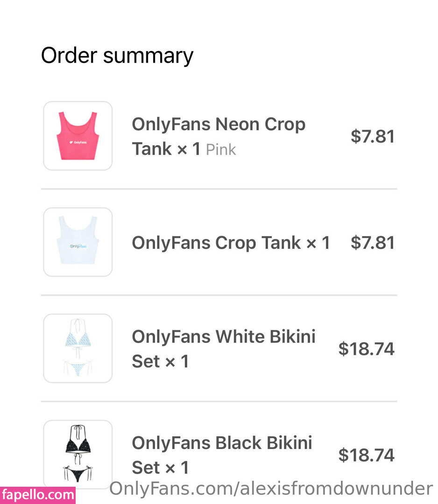Click the pink Neon Crop Tank thumbnail

pos(78,136)
